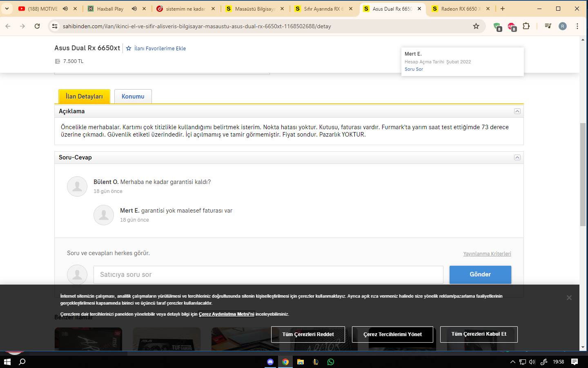This screenshot has width=588, height=368.
Task: Select the İlan Detayları tab
Action: click(84, 96)
